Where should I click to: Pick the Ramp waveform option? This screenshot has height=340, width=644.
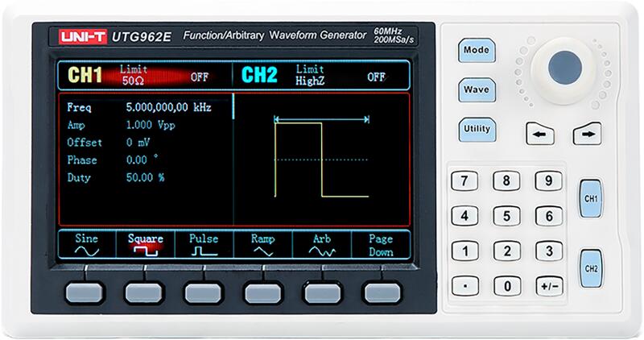pyautogui.click(x=262, y=245)
